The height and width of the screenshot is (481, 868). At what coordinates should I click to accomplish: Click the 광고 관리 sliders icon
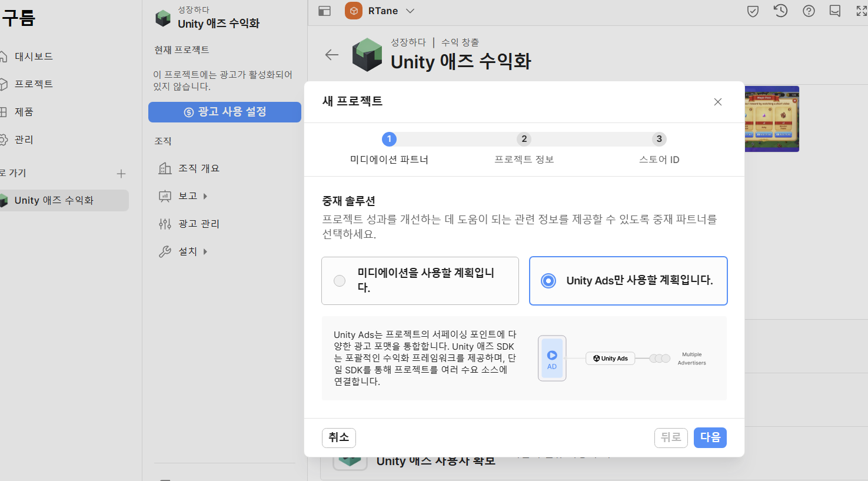[165, 224]
